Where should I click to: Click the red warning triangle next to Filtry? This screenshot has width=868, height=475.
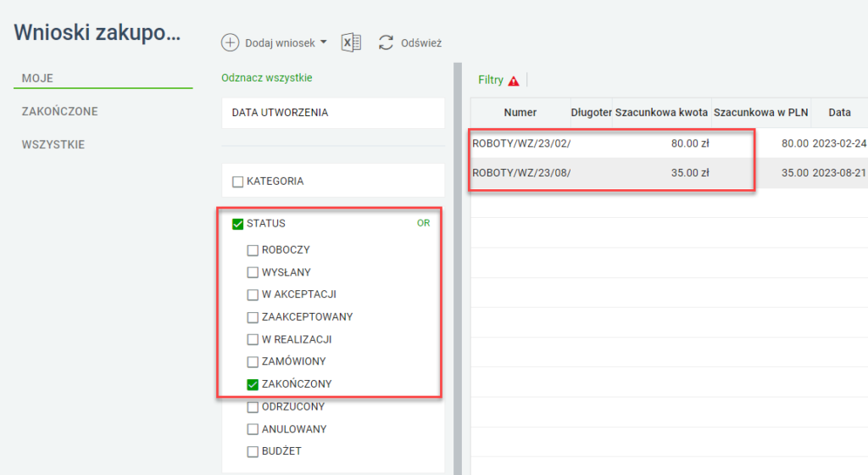(x=514, y=81)
